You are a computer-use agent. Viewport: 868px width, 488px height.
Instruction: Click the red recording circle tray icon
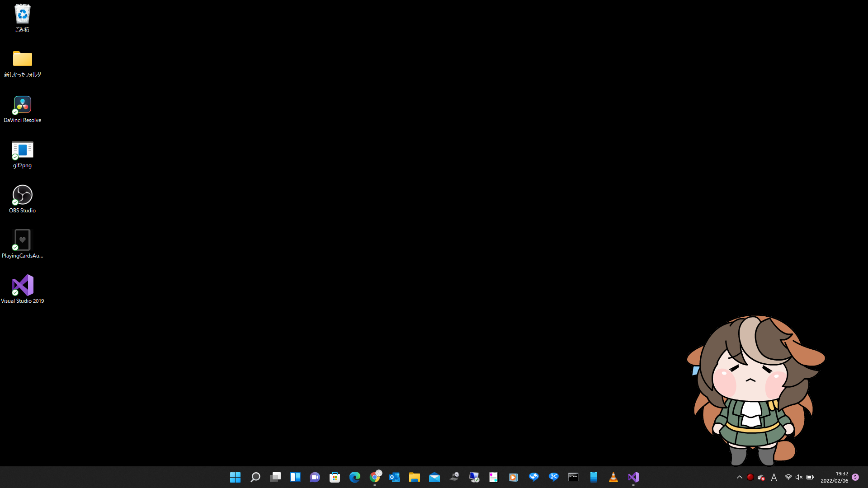tap(750, 477)
